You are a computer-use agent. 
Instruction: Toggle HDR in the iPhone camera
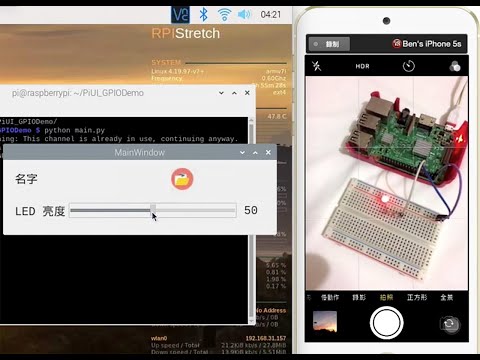(362, 66)
